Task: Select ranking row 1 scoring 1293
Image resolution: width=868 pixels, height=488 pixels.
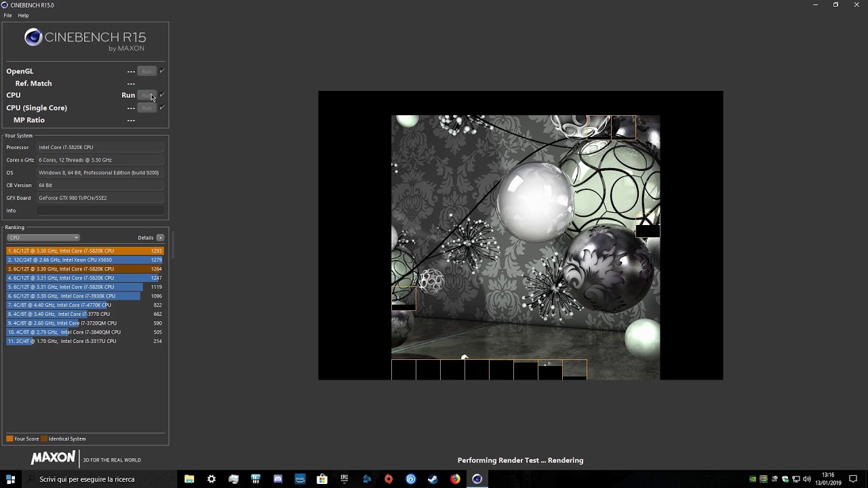Action: (85, 251)
